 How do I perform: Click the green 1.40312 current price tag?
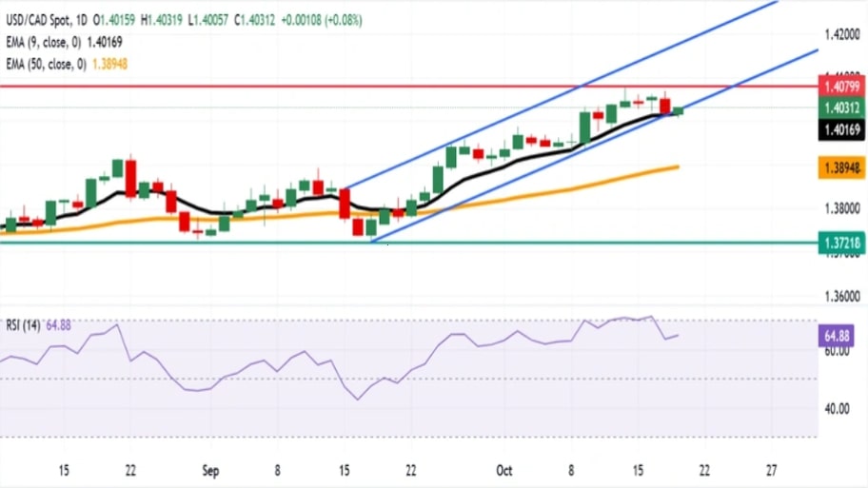(841, 107)
